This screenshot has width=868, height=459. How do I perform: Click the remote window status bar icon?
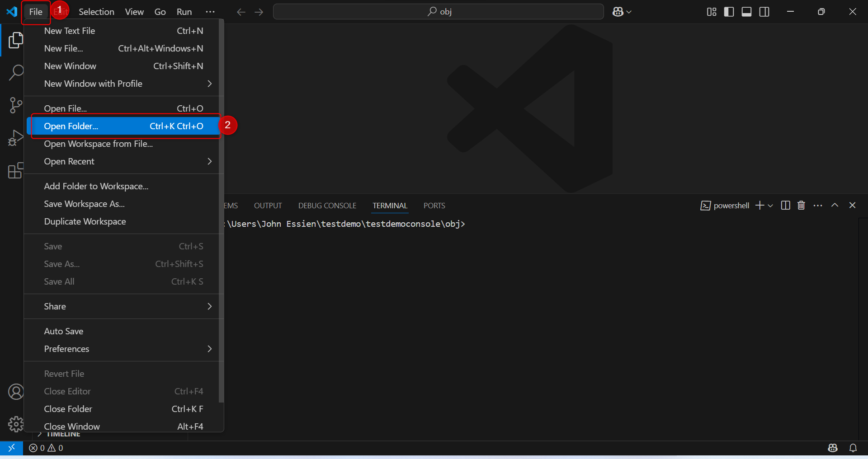pyautogui.click(x=12, y=448)
